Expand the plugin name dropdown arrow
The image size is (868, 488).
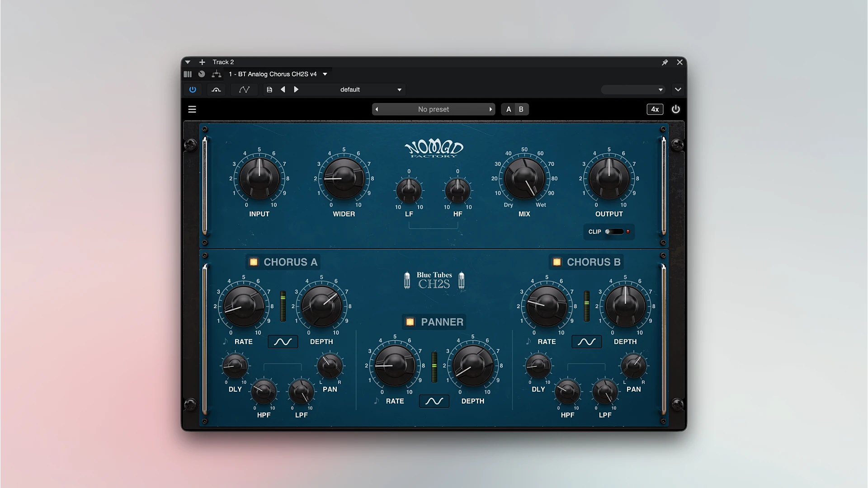click(x=325, y=74)
